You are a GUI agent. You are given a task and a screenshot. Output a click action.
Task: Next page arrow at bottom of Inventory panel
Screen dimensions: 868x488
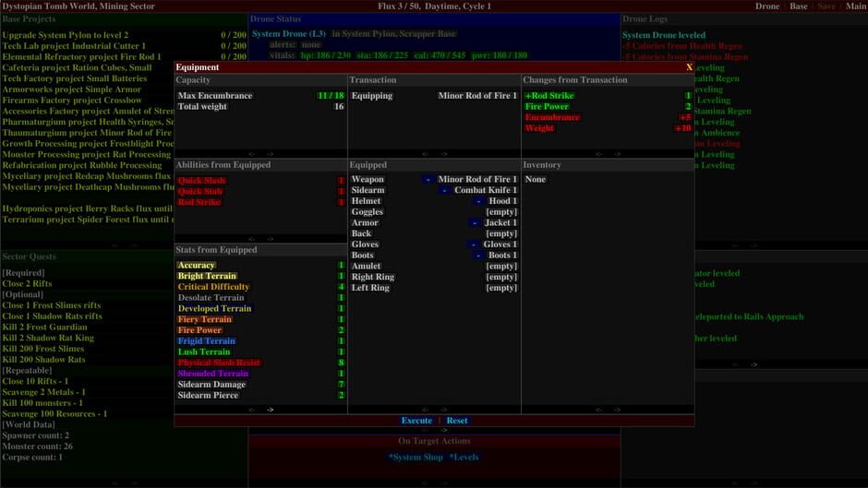(617, 410)
